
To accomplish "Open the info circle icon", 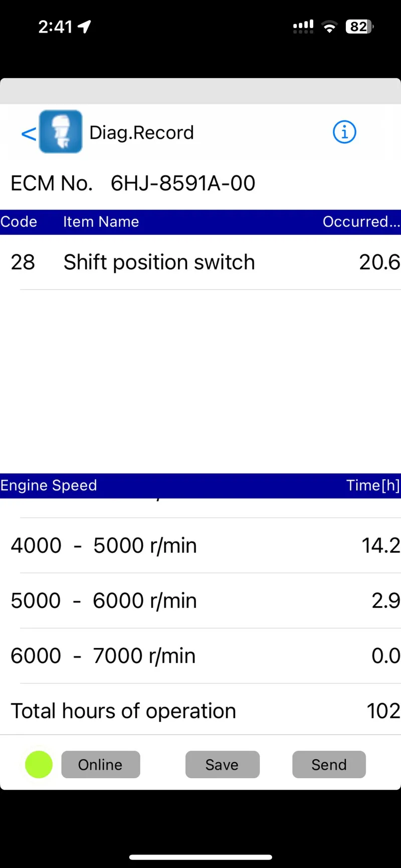I will point(344,132).
